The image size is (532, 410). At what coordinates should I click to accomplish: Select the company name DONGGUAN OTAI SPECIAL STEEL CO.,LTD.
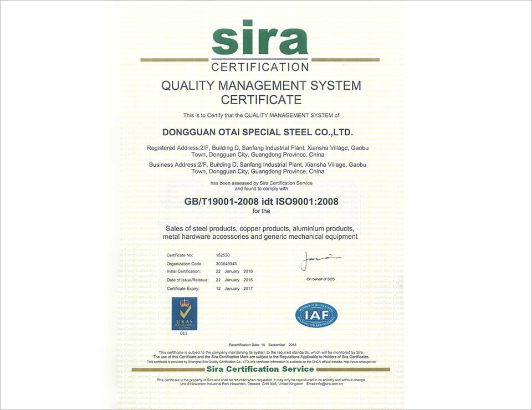pos(258,132)
